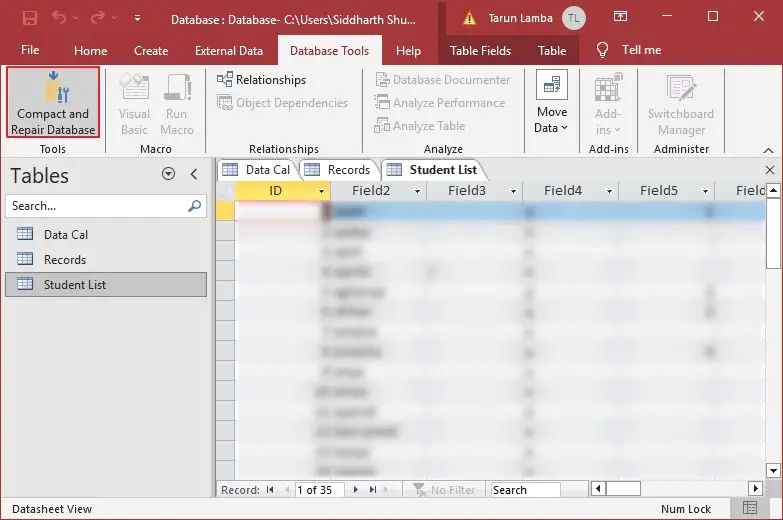783x520 pixels.
Task: Click the record navigation Search box
Action: coord(525,490)
